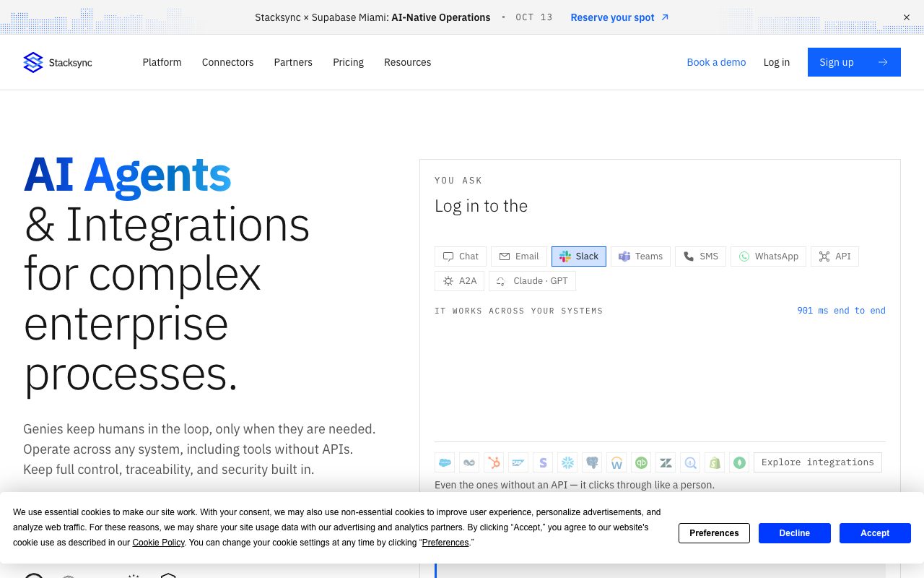The image size is (924, 578).
Task: Pick the SMS channel chip
Action: pyautogui.click(x=700, y=256)
